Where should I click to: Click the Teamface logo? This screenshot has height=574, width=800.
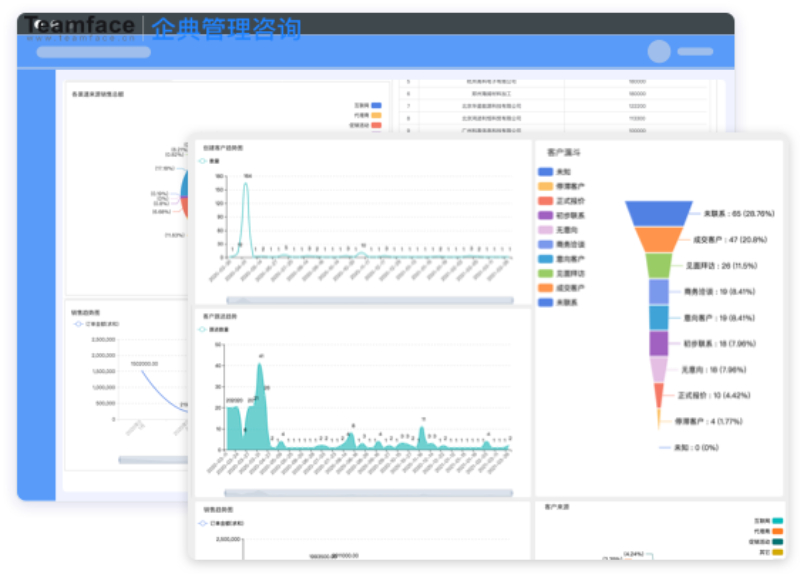pyautogui.click(x=80, y=29)
